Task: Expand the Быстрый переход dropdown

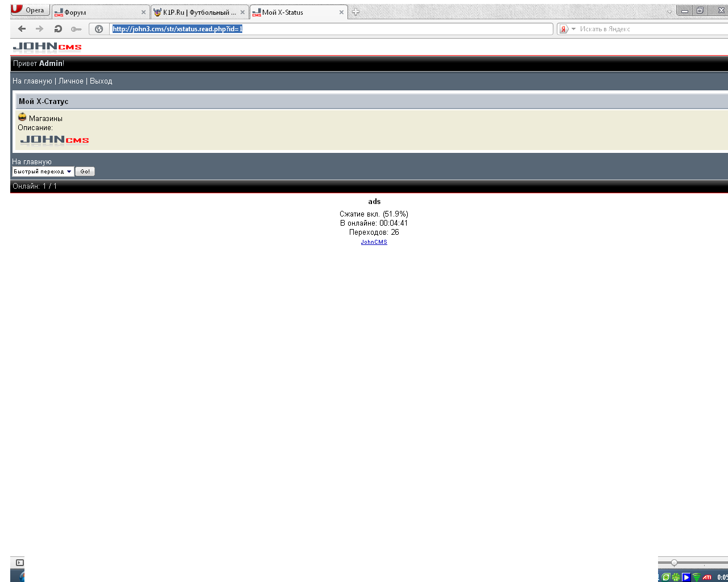Action: tap(43, 172)
